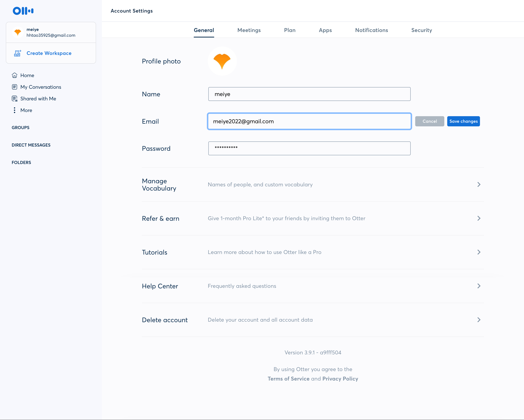Click the GROUPS section header
Viewport: 524px width, 420px height.
[x=20, y=127]
